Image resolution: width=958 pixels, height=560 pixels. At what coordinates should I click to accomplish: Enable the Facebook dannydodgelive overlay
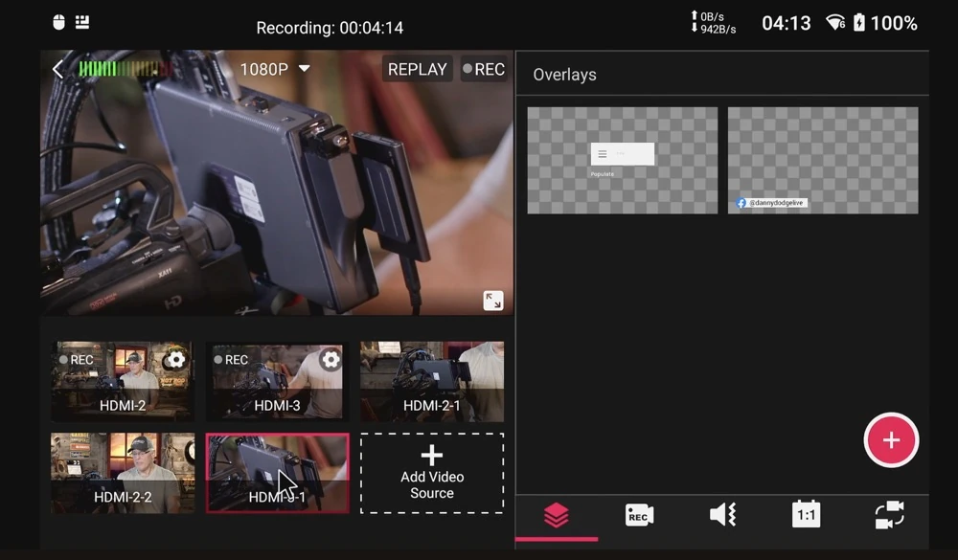(x=822, y=160)
